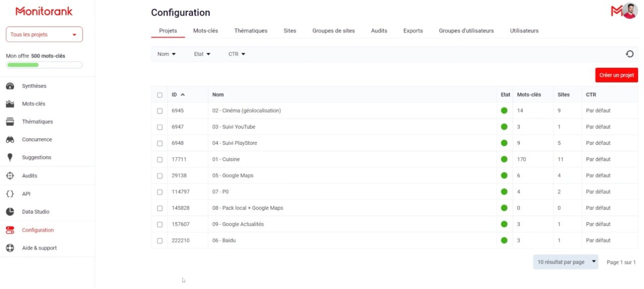644x289 pixels.
Task: Click the Mots-clés chart icon in sidebar
Action: (10, 104)
